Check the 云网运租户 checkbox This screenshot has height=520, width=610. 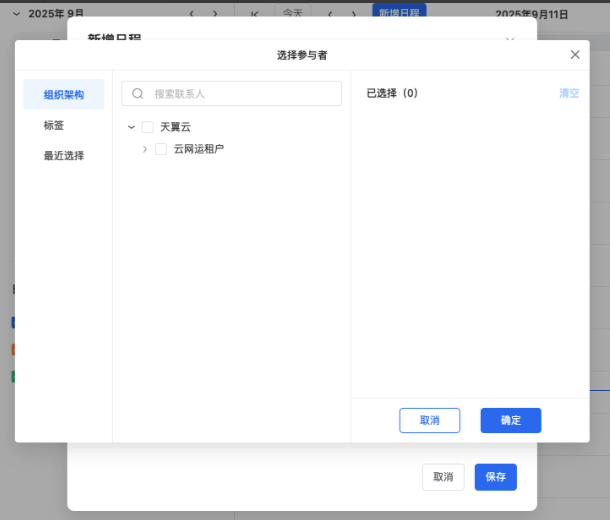pyautogui.click(x=161, y=149)
